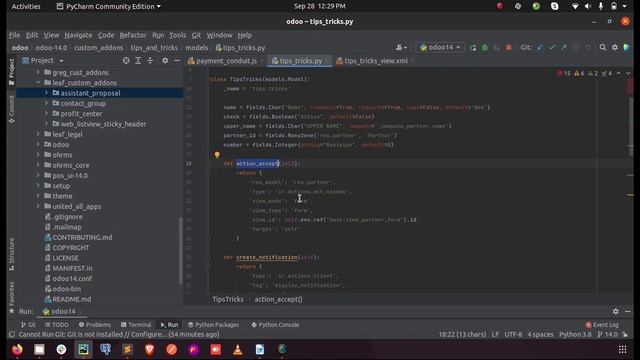Open the Edit menu
This screenshot has height=360, width=640.
(x=32, y=35)
